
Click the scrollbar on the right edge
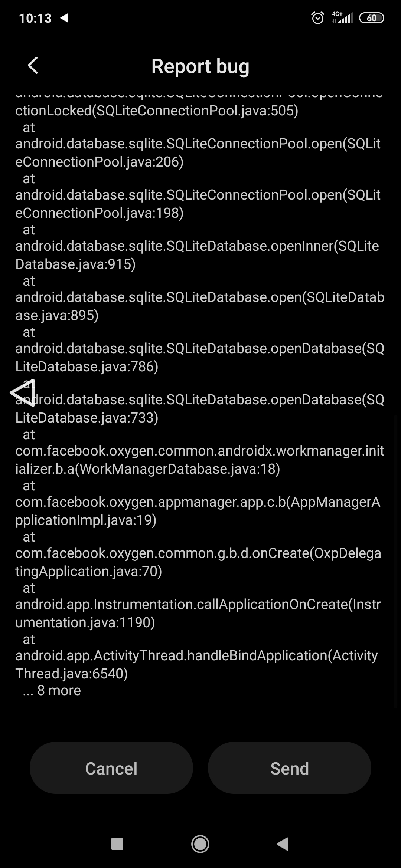[396, 562]
